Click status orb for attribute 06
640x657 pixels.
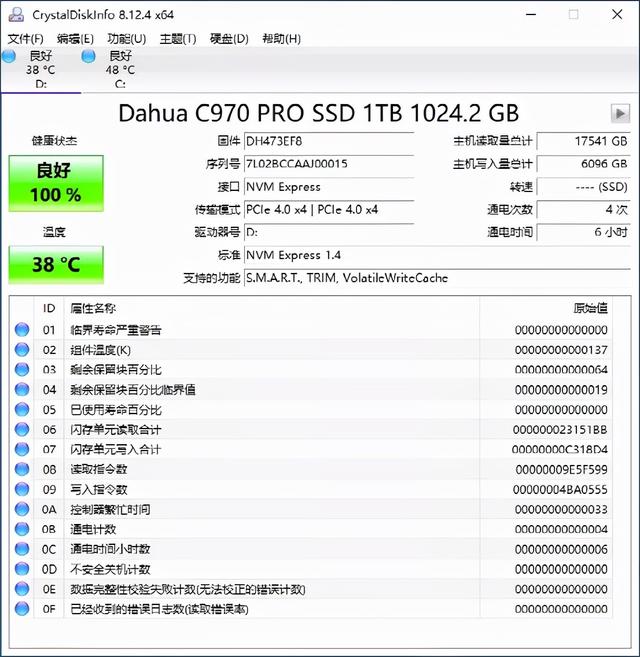[22, 429]
